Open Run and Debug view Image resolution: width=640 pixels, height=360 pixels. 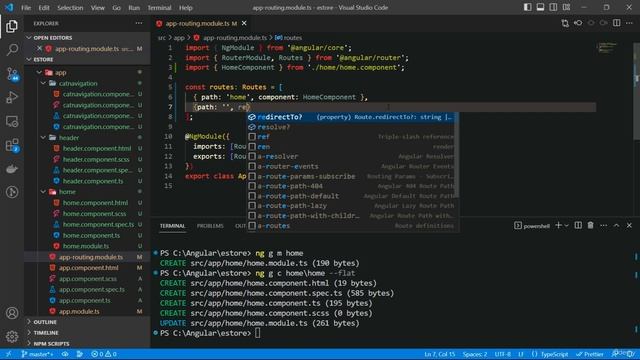coord(12,98)
